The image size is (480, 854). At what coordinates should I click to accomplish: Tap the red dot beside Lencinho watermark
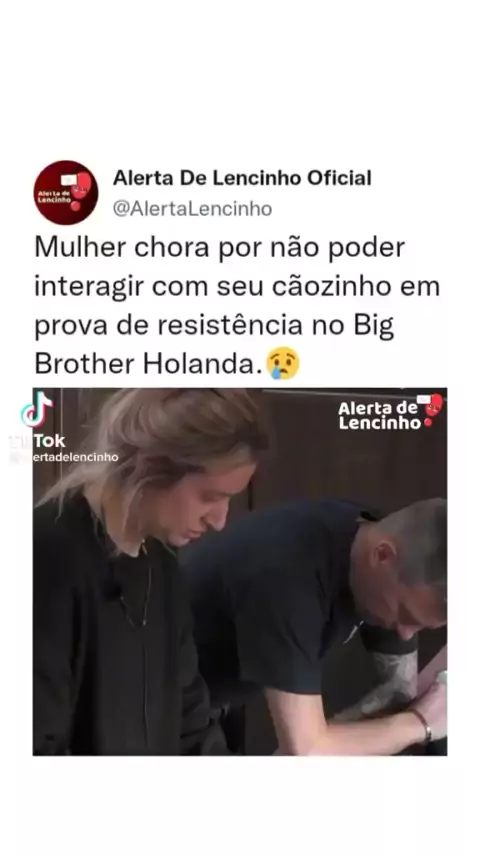pyautogui.click(x=428, y=423)
